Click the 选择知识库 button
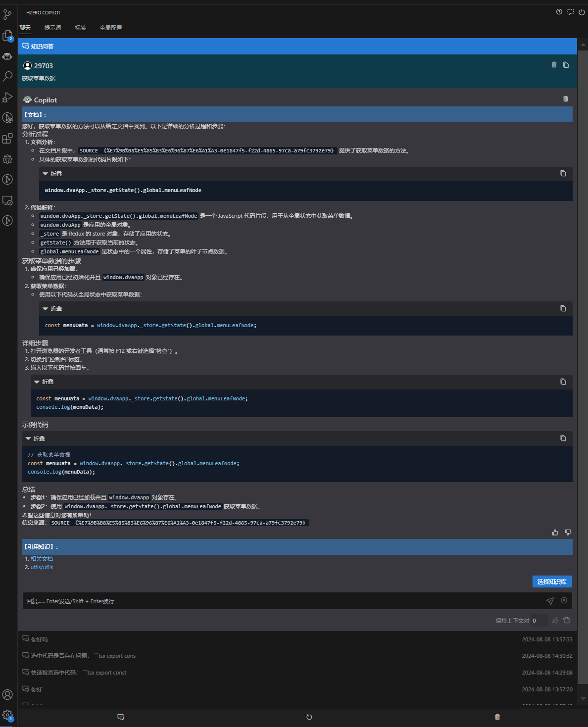The image size is (588, 727). [552, 582]
